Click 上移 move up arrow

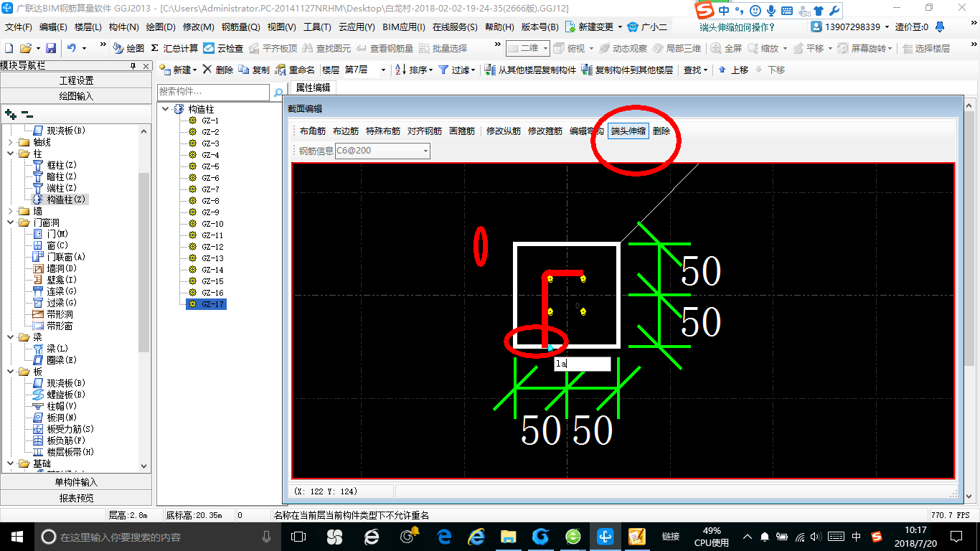[732, 70]
